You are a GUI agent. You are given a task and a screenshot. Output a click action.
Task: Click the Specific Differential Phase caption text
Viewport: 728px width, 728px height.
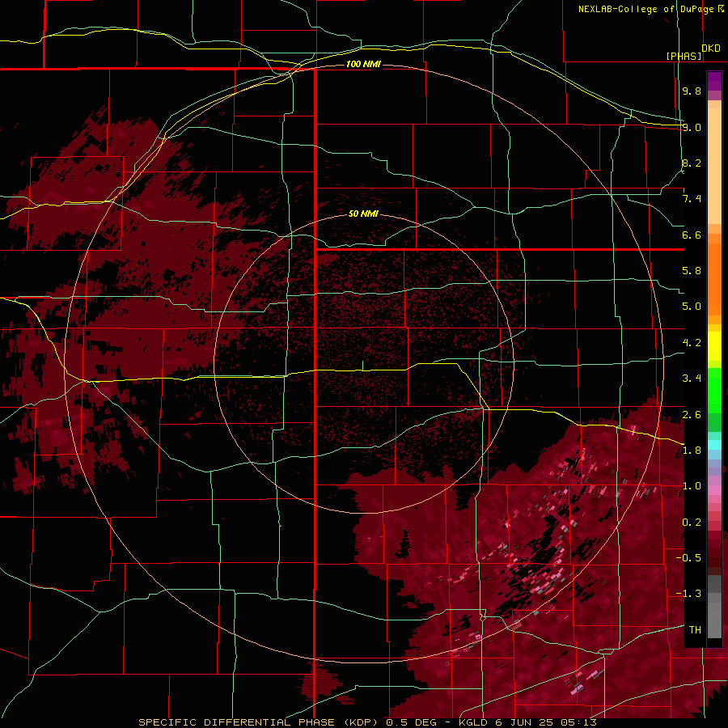[367, 722]
